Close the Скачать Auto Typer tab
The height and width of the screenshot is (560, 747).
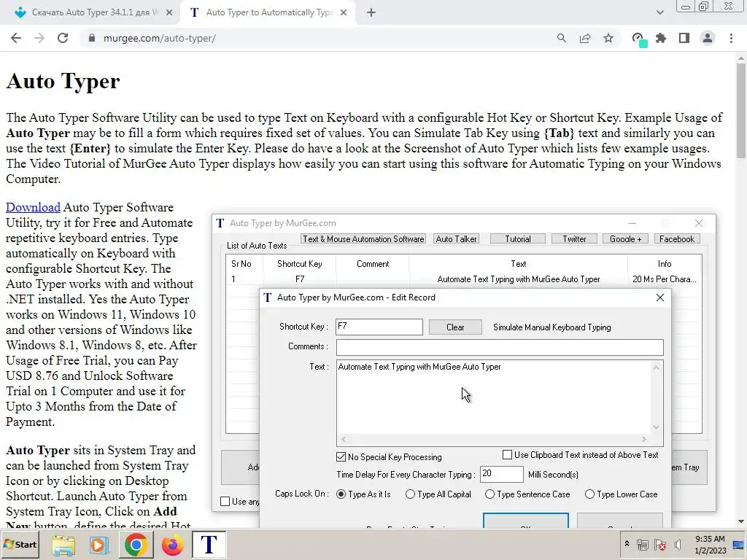169,13
